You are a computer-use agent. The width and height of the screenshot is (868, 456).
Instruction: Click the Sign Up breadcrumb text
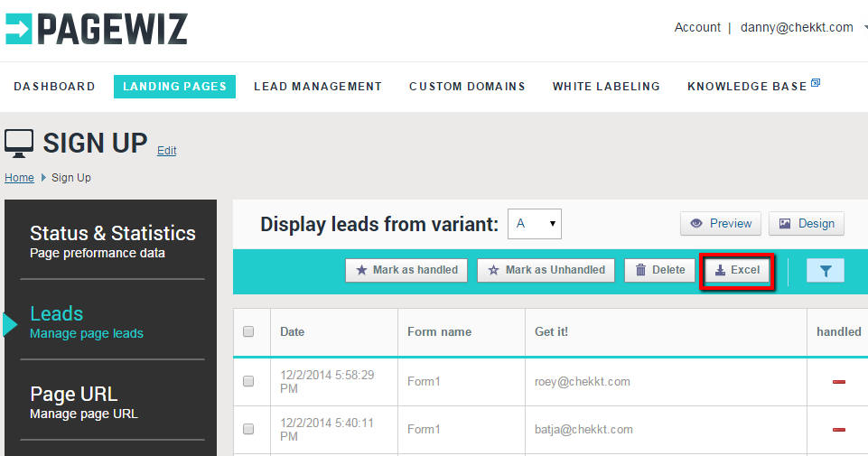(71, 178)
